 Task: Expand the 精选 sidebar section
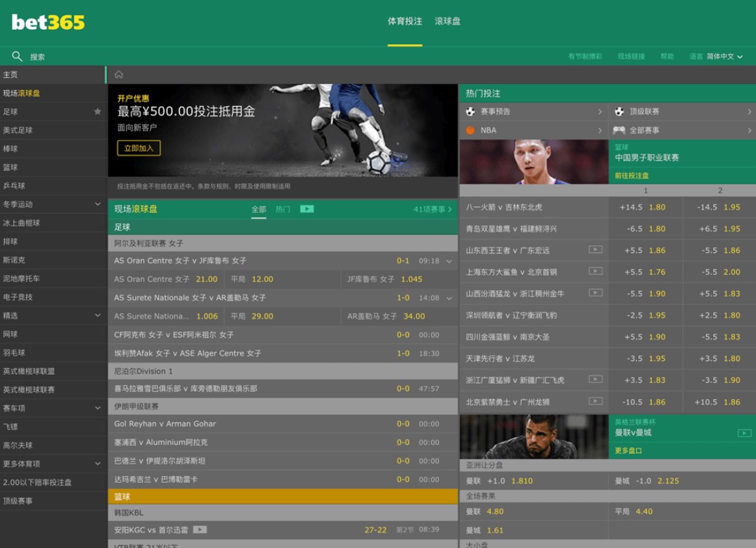98,315
